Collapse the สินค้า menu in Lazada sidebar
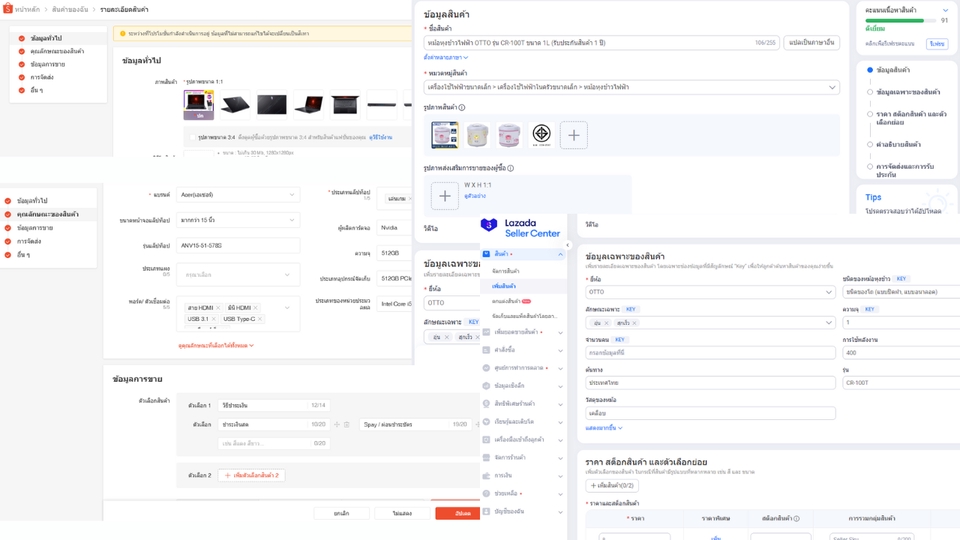Viewport: 960px width, 540px height. pyautogui.click(x=560, y=254)
